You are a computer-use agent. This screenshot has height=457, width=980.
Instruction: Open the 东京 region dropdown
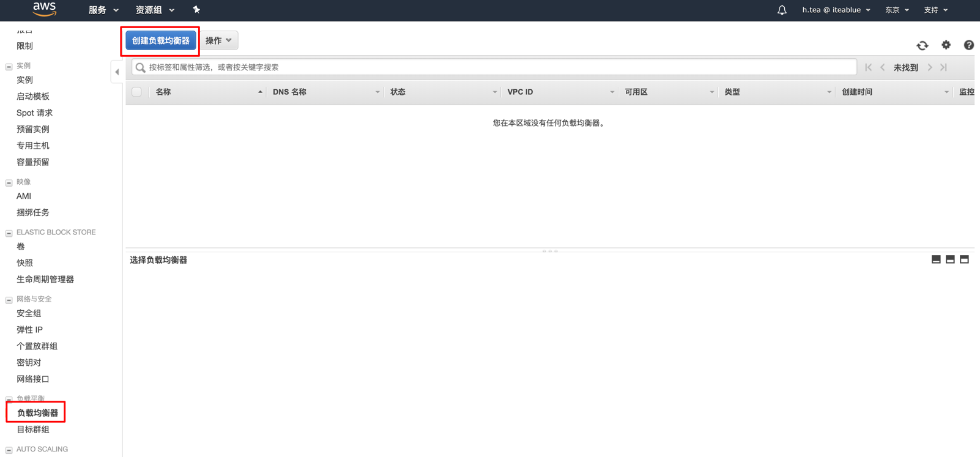point(897,10)
